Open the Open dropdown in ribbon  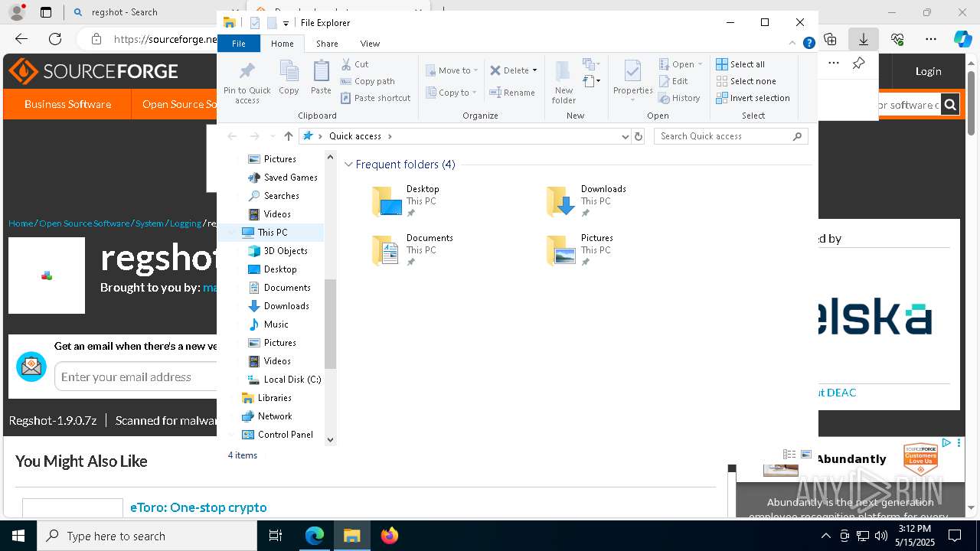680,64
